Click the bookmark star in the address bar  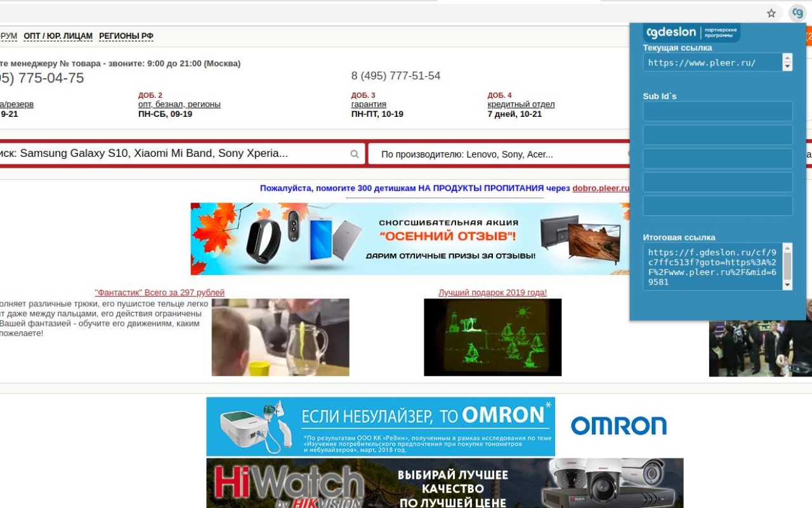click(770, 13)
